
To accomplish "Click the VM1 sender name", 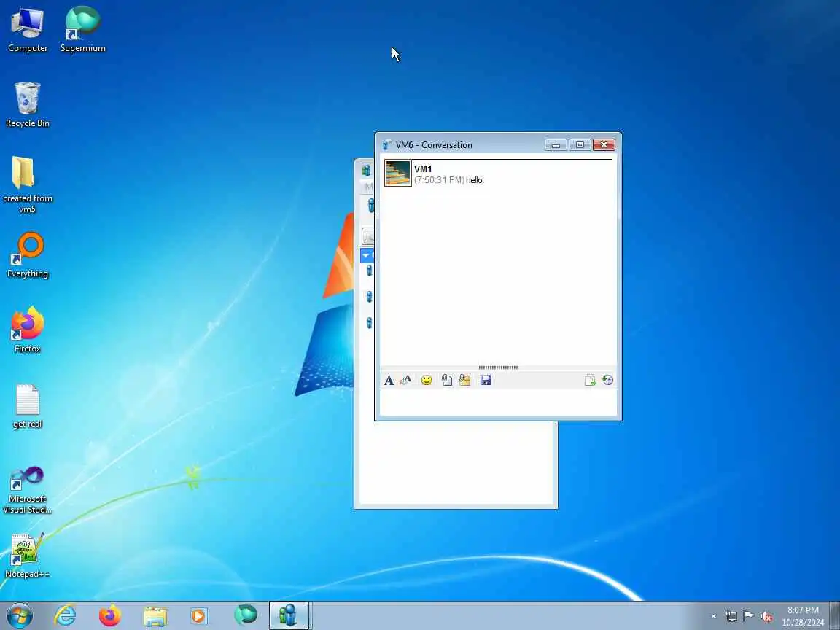I will pyautogui.click(x=423, y=169).
